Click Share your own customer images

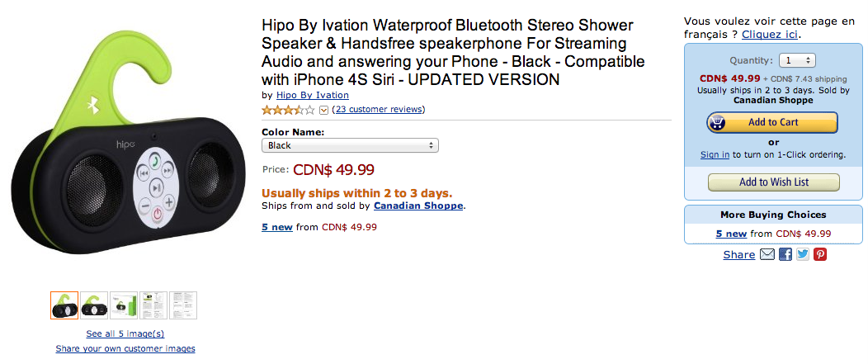coord(125,349)
